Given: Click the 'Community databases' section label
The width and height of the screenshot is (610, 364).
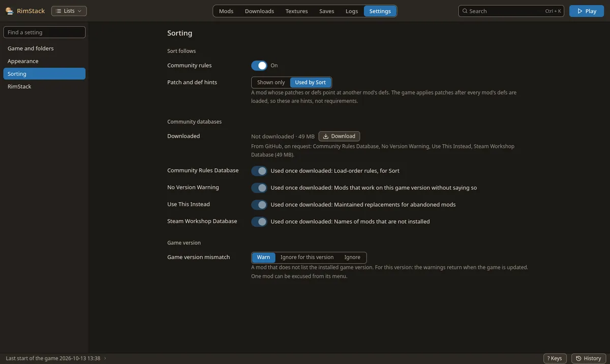Looking at the screenshot, I should pyautogui.click(x=194, y=122).
